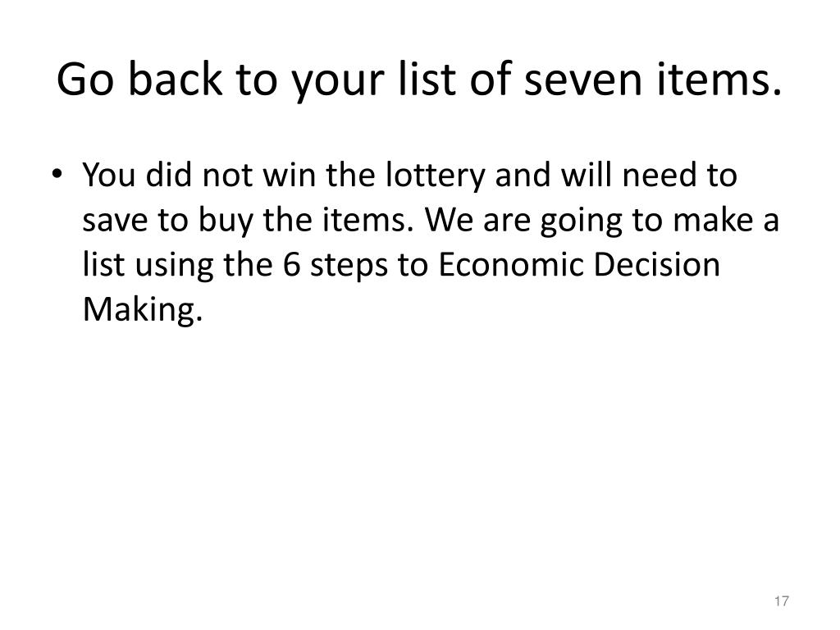
Task: Select the word 'using' in third line
Action: pyautogui.click(x=174, y=267)
